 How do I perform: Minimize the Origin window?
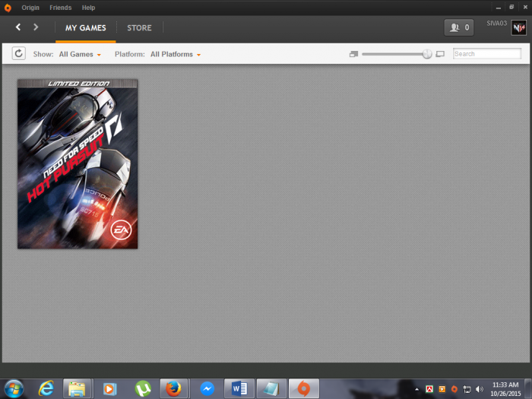(499, 8)
